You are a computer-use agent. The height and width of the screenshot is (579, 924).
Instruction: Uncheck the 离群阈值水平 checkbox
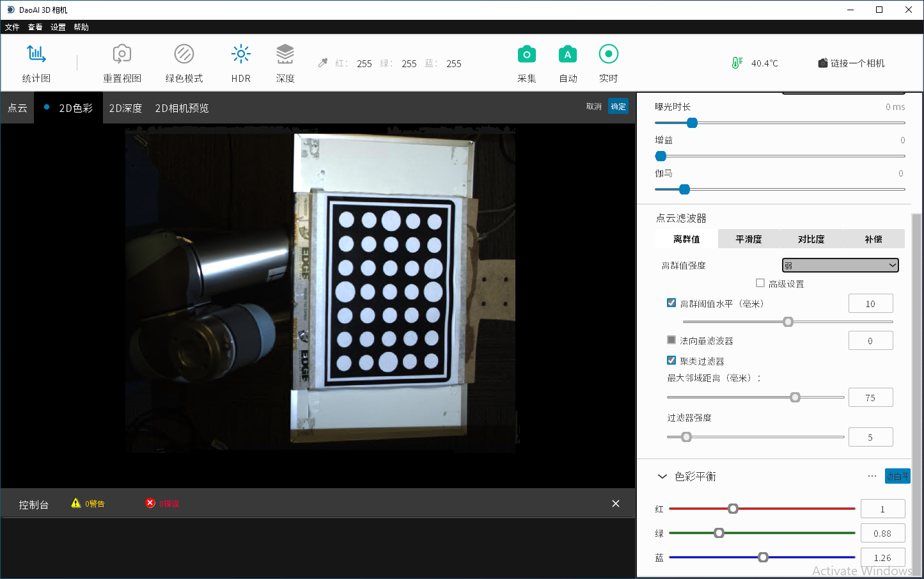[671, 303]
